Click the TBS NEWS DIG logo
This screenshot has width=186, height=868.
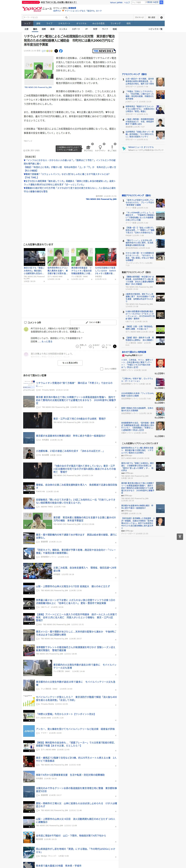coord(104,51)
